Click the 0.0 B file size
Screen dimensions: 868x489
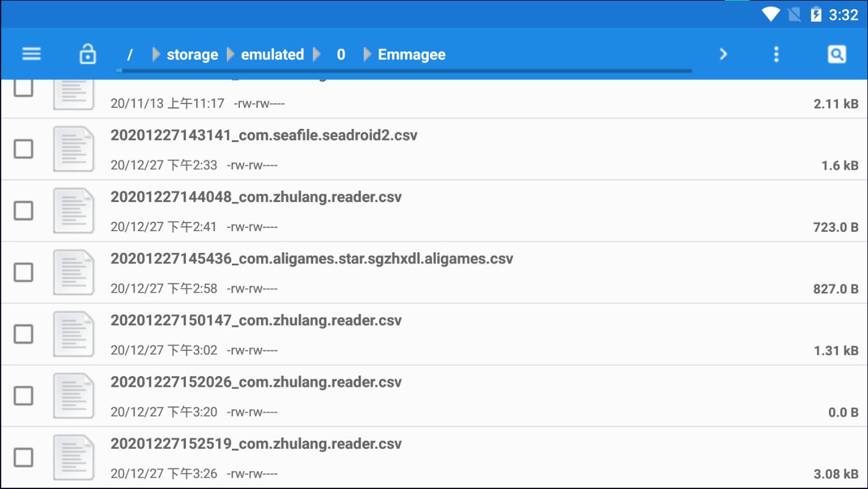tap(843, 412)
